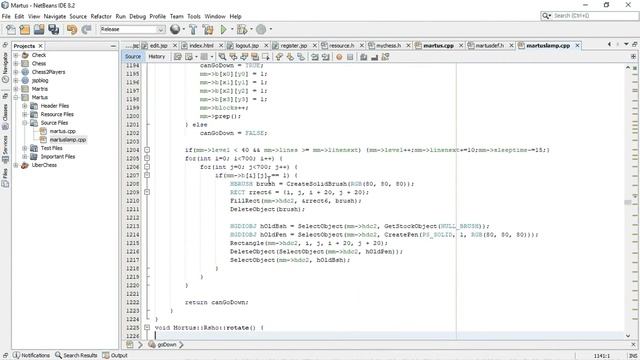Click the Previous Bookmark icon
Viewport: 640px width, 360px height.
(279, 57)
